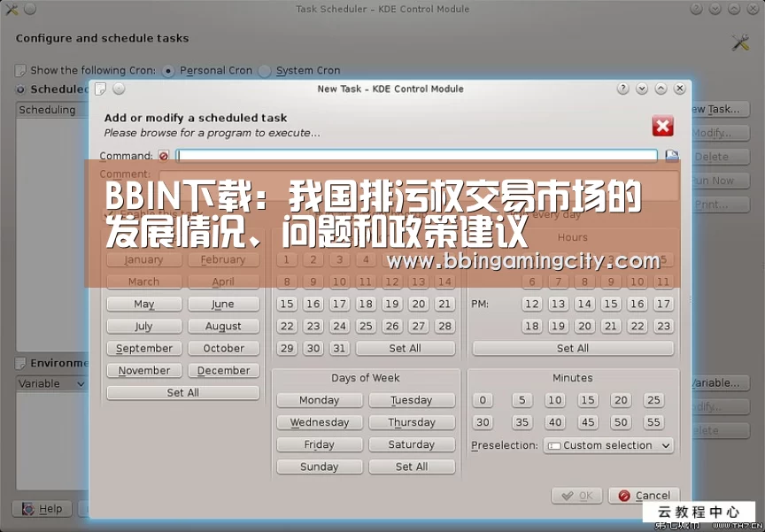Toggle Tuesday in Days of Week
The height and width of the screenshot is (532, 765).
coord(412,400)
